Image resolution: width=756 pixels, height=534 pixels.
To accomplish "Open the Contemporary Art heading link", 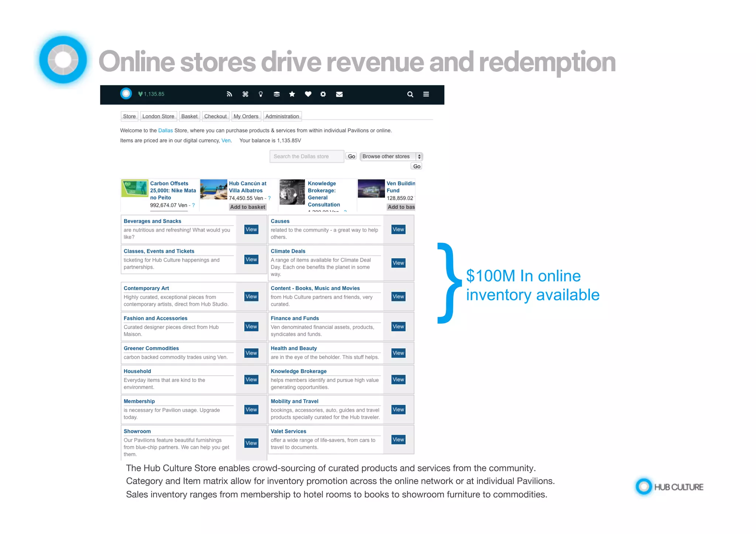I will point(146,288).
